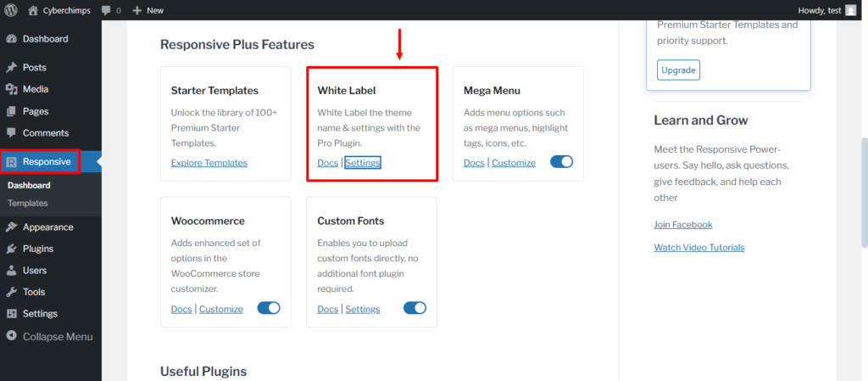This screenshot has width=868, height=381.
Task: Click the Settings sliders icon in sidebar
Action: tap(11, 313)
